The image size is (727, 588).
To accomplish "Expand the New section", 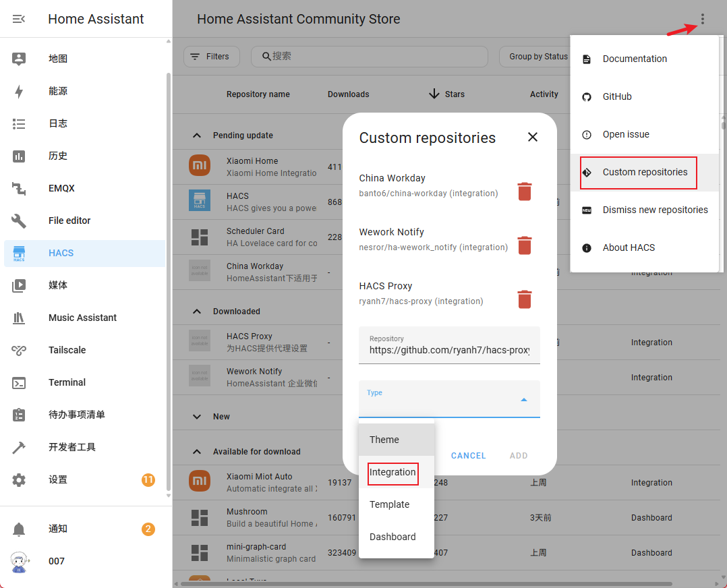I will [197, 417].
